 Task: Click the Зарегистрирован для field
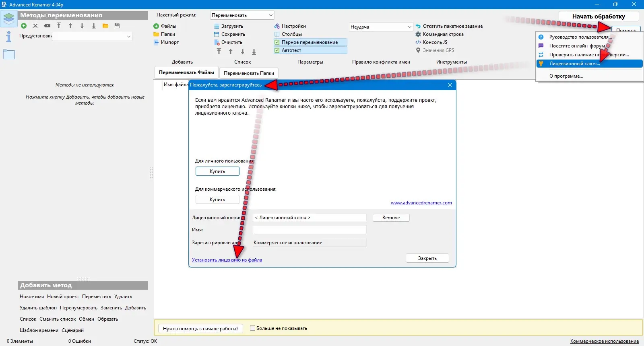[x=309, y=243]
